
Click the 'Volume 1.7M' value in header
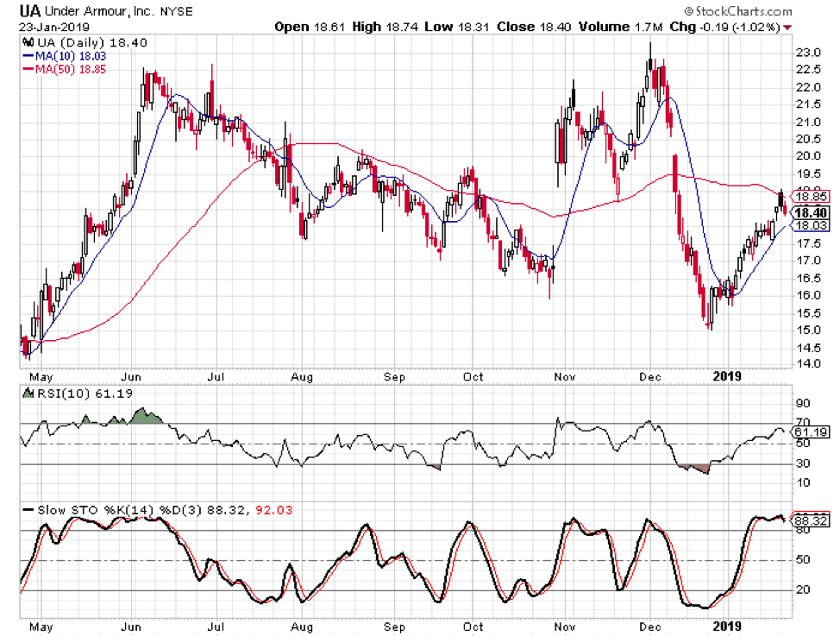(620, 27)
